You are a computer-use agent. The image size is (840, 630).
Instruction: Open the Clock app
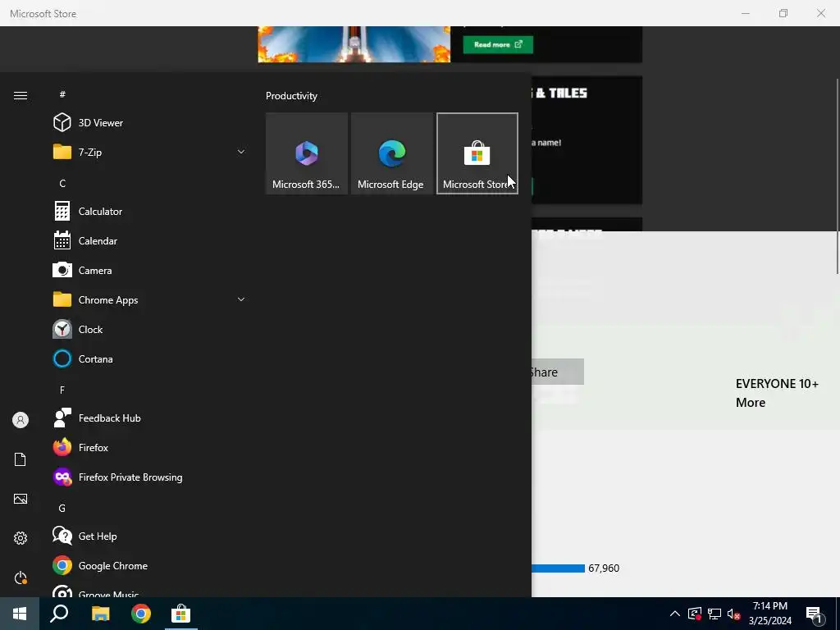148,329
